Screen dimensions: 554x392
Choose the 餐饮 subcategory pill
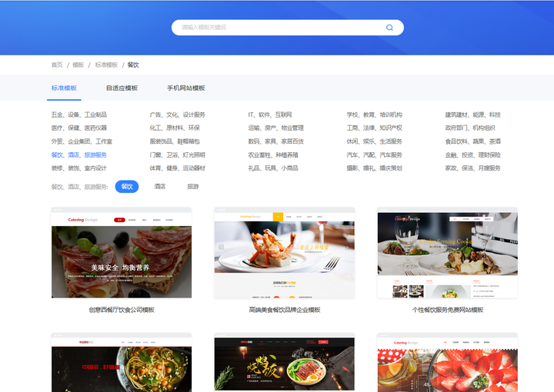127,187
